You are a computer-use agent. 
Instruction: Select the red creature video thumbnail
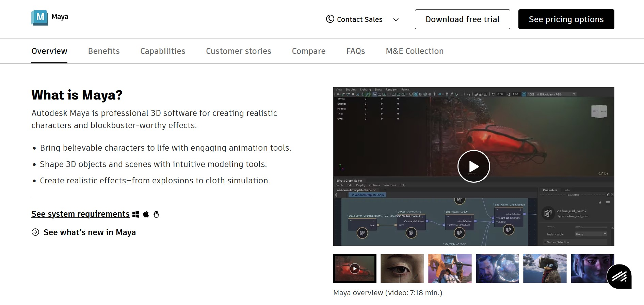click(x=355, y=269)
